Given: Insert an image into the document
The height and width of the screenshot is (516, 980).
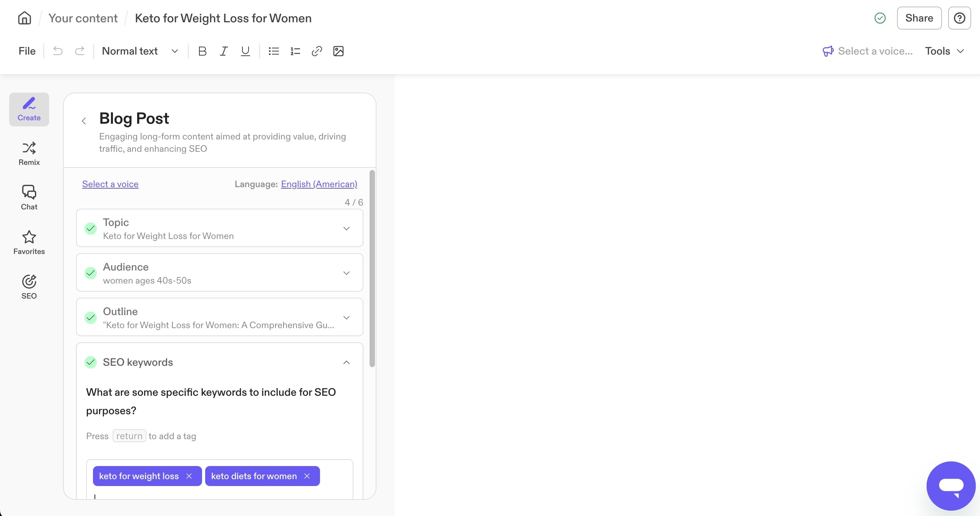Looking at the screenshot, I should coord(338,51).
